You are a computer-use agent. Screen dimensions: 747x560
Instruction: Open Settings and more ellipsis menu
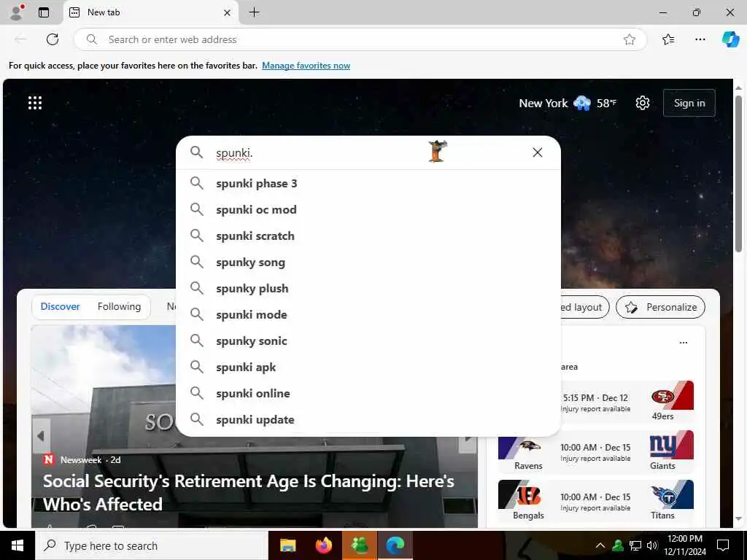(x=700, y=39)
